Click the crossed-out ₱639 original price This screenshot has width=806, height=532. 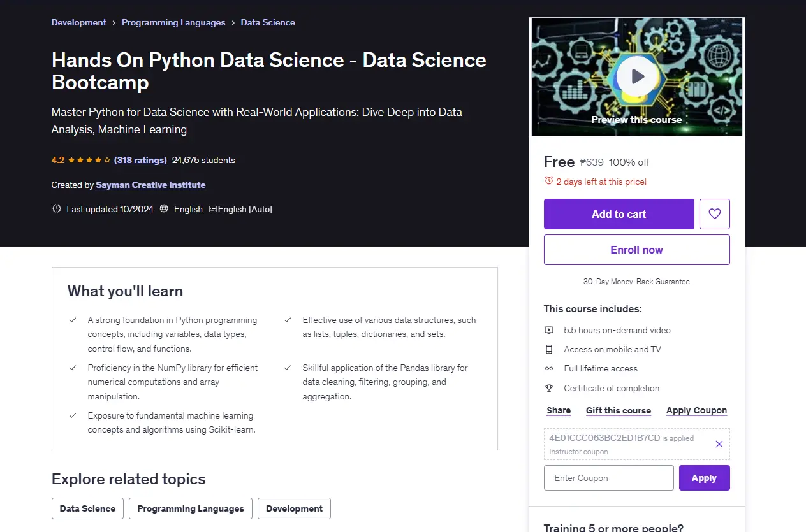pyautogui.click(x=592, y=162)
